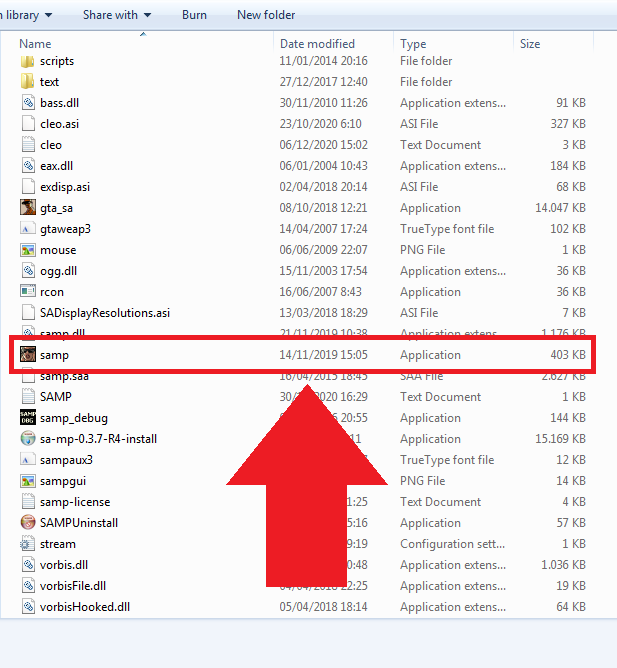
Task: Select the file name gtaweap3
Action: (x=65, y=229)
